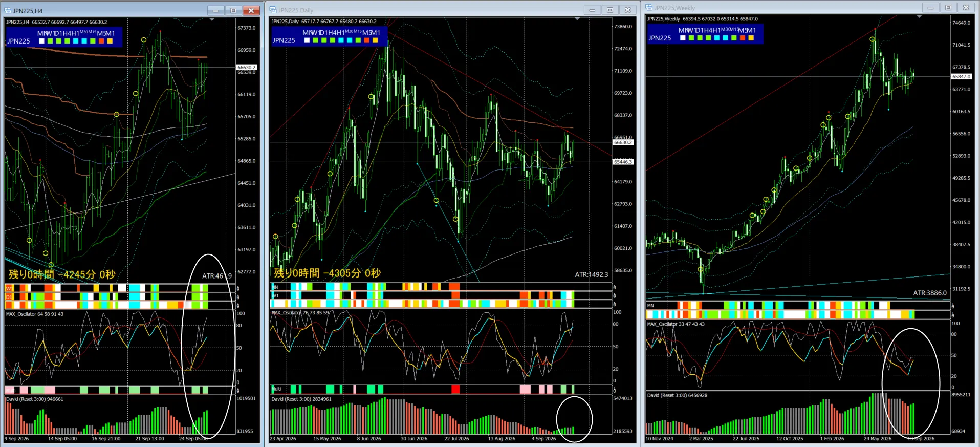Activate the JPN225,Daily window title bar
Viewport: 980px width, 447px height.
pos(425,10)
